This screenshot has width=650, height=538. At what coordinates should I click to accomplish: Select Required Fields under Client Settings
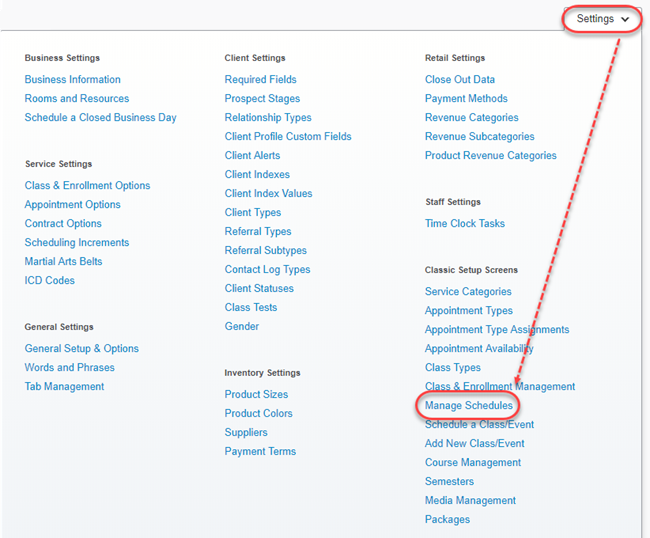[260, 80]
